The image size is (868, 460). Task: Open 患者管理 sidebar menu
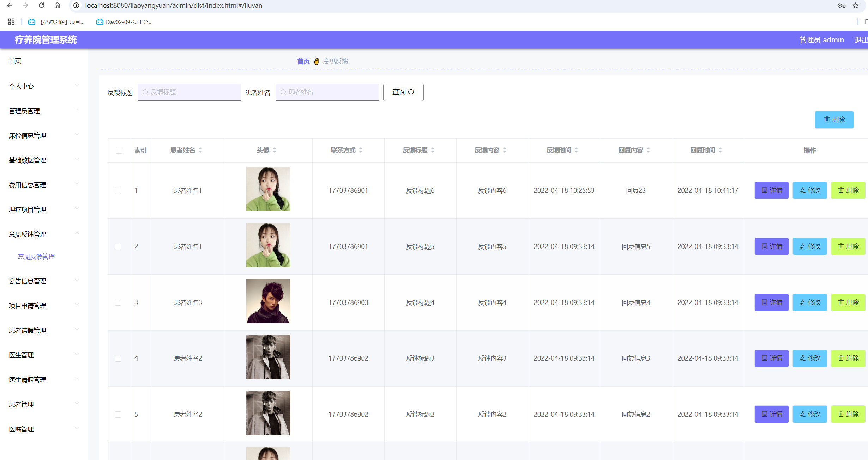(44, 404)
